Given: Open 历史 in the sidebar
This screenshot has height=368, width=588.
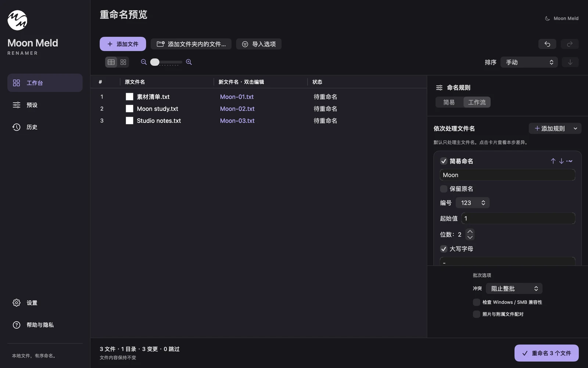Looking at the screenshot, I should pyautogui.click(x=45, y=127).
